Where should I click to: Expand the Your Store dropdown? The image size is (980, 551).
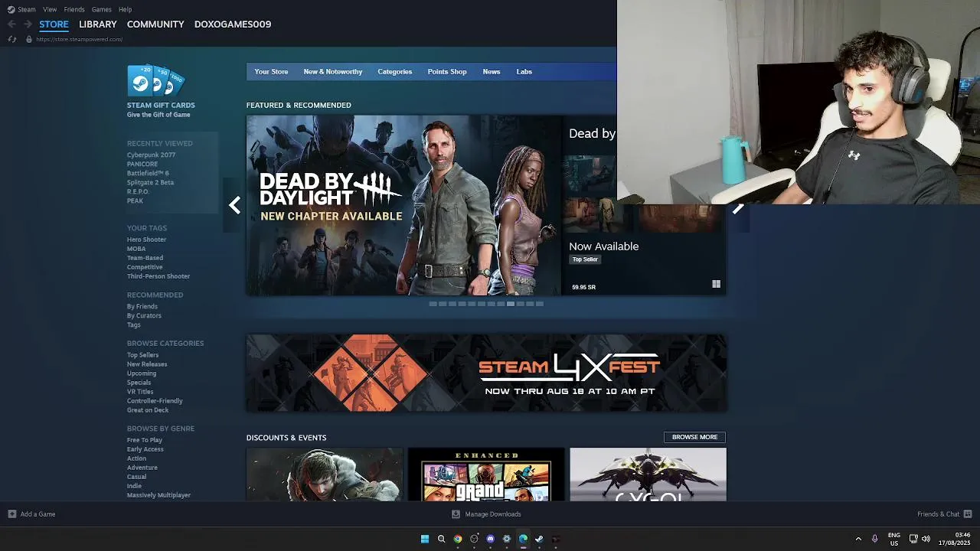point(271,72)
